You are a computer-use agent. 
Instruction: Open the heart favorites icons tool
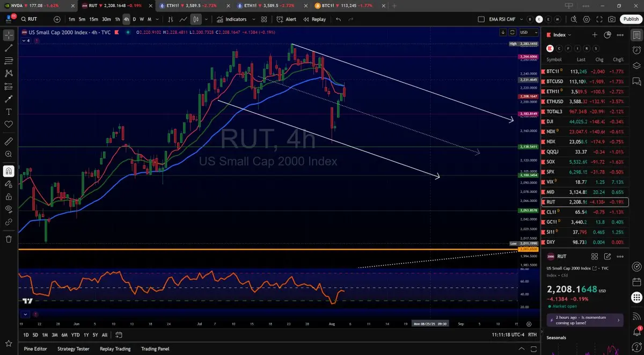point(9,124)
